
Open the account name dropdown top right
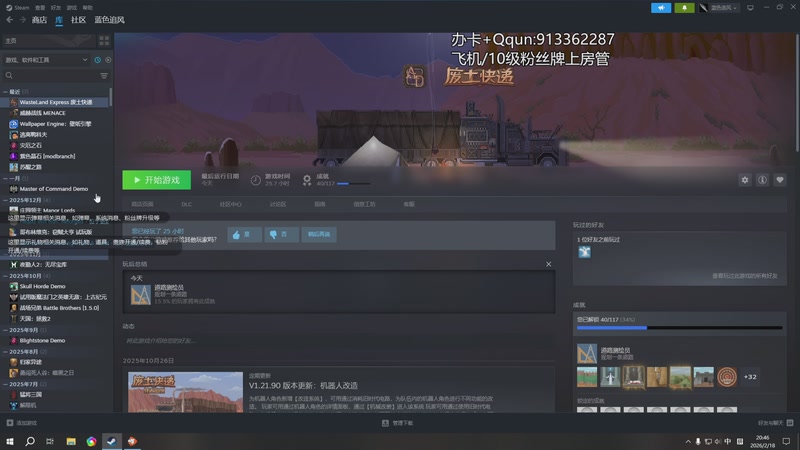pos(719,8)
